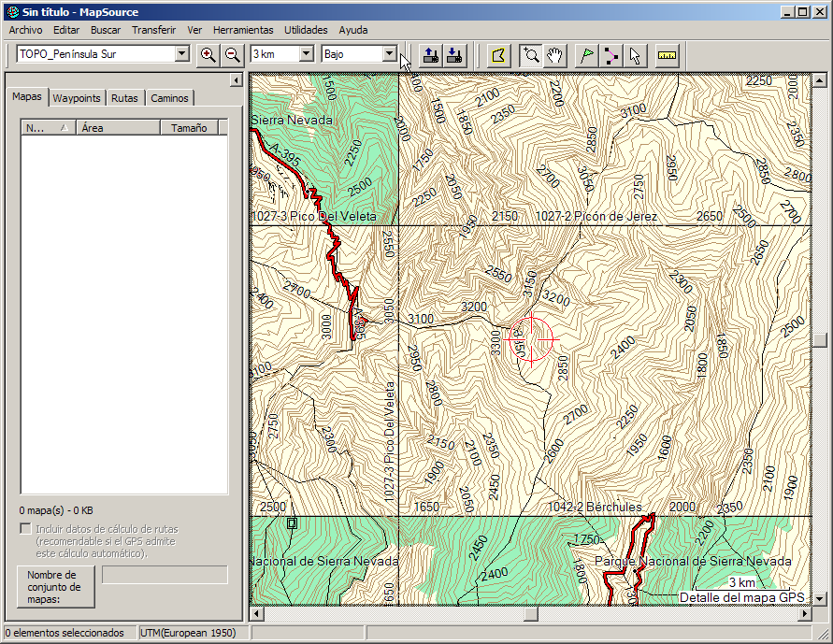
Task: Activate the Distance ruler tool
Action: (x=667, y=55)
